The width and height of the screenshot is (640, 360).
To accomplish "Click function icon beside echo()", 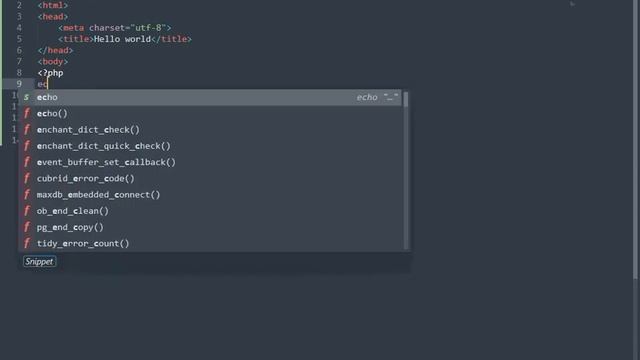I will tap(27, 113).
